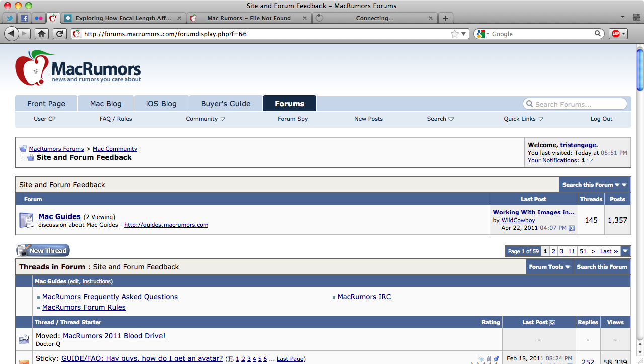Switch to Exploring How Focal Length browser tab
The image size is (644, 364).
pos(123,18)
